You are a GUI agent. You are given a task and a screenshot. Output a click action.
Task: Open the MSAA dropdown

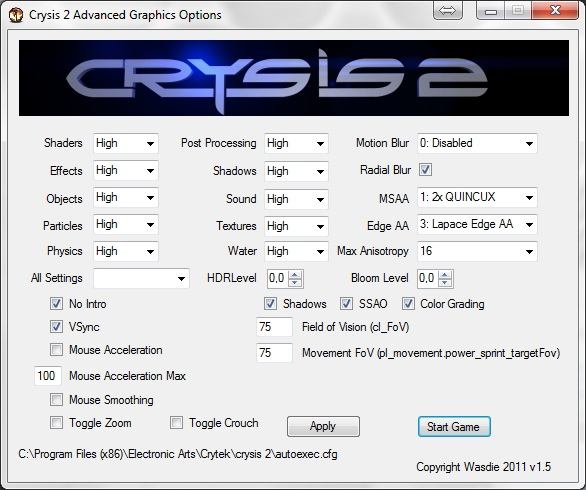[x=477, y=197]
